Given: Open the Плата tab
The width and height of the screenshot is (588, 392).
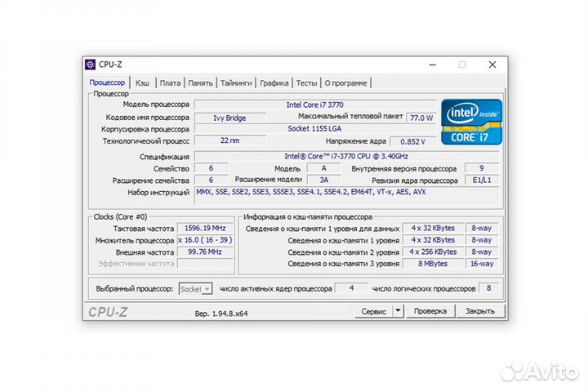Looking at the screenshot, I should pyautogui.click(x=170, y=83).
